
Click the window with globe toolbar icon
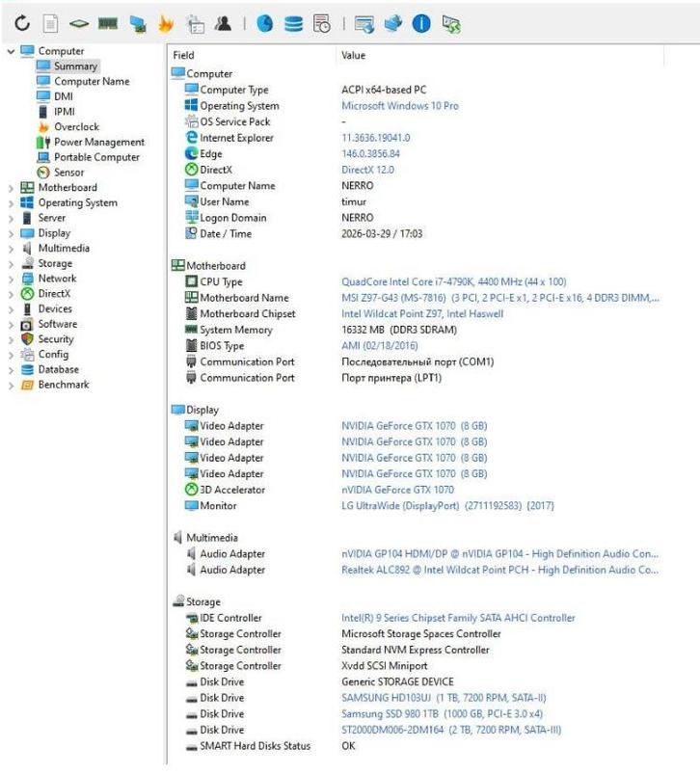(364, 24)
